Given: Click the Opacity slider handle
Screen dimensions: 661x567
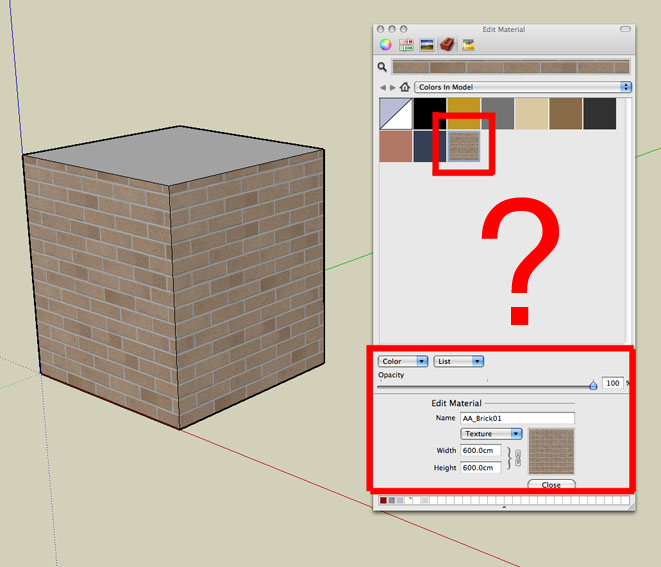Looking at the screenshot, I should click(593, 384).
